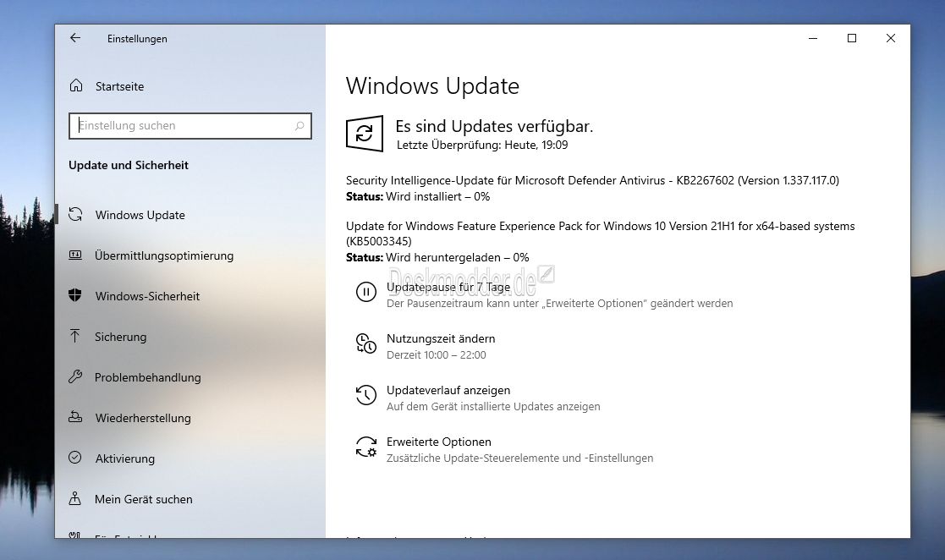
Task: Click the Sicherung upload arrow icon
Action: [74, 336]
